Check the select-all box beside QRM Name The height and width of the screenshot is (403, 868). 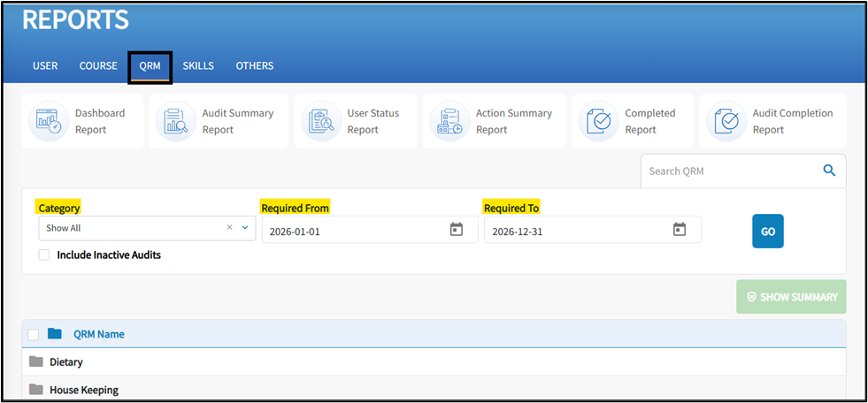tap(34, 334)
